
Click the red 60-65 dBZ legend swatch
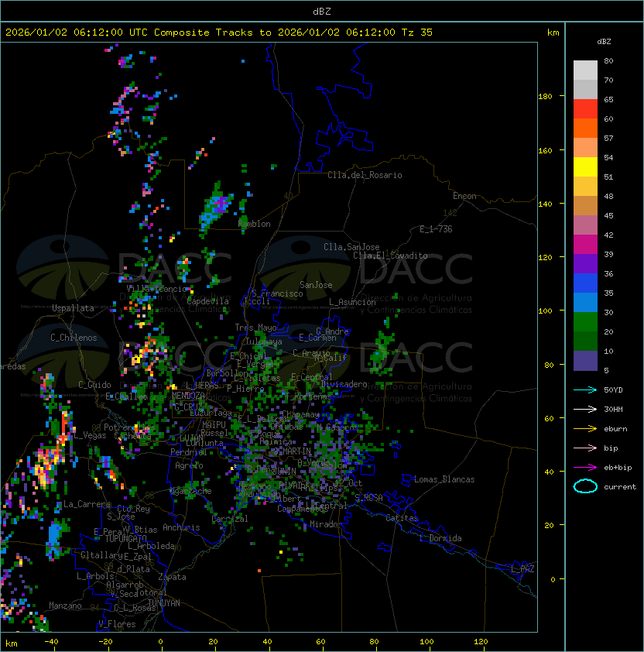[585, 109]
